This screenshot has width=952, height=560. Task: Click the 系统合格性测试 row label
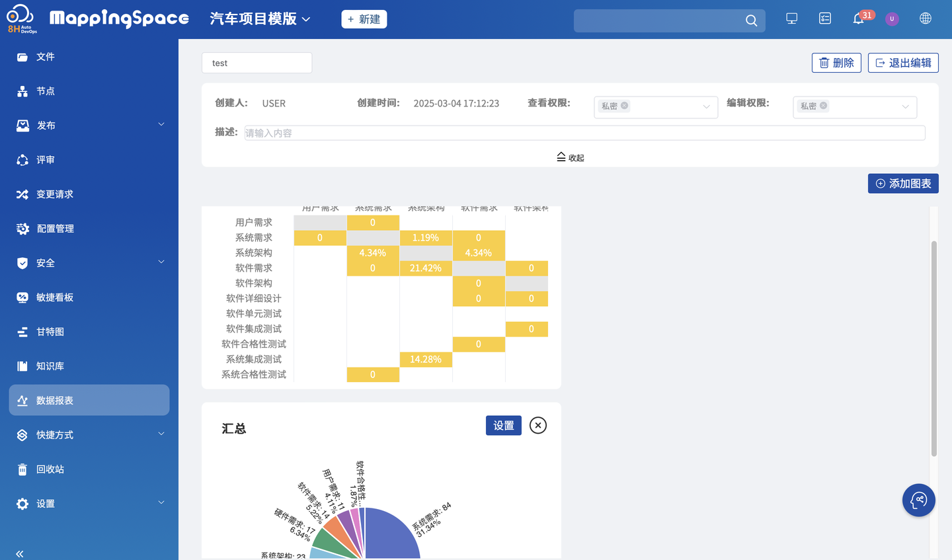point(254,374)
